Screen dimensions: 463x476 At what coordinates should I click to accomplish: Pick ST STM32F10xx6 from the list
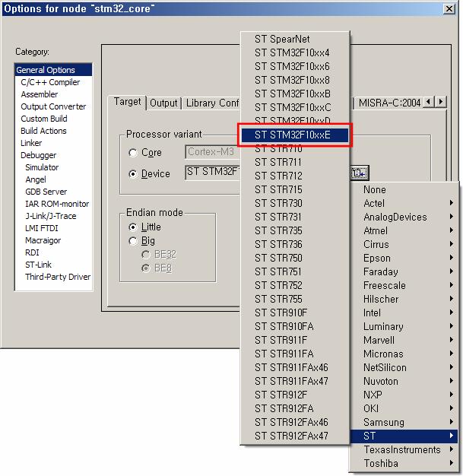click(295, 66)
